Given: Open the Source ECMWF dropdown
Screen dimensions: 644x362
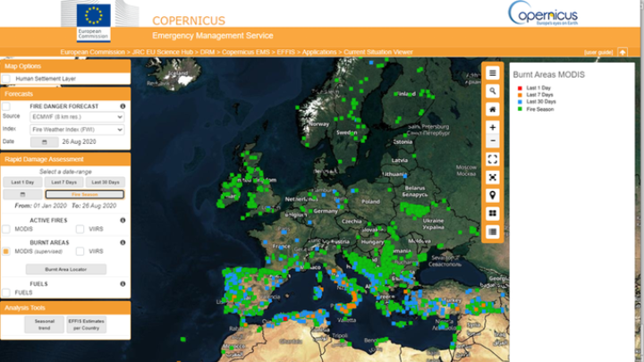Looking at the screenshot, I should tap(77, 117).
